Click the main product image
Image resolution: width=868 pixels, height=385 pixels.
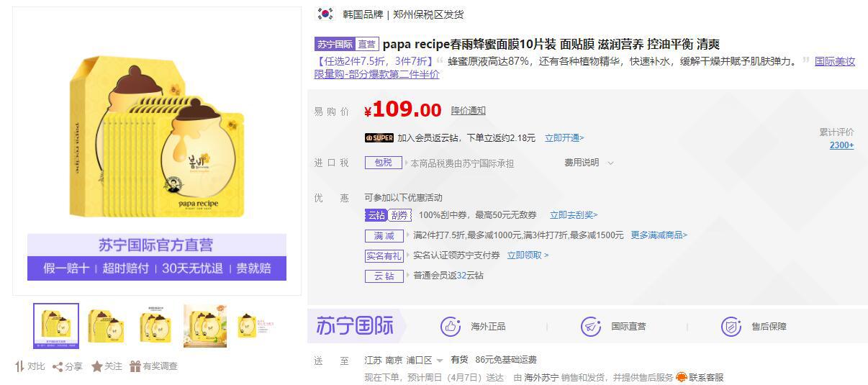157,151
